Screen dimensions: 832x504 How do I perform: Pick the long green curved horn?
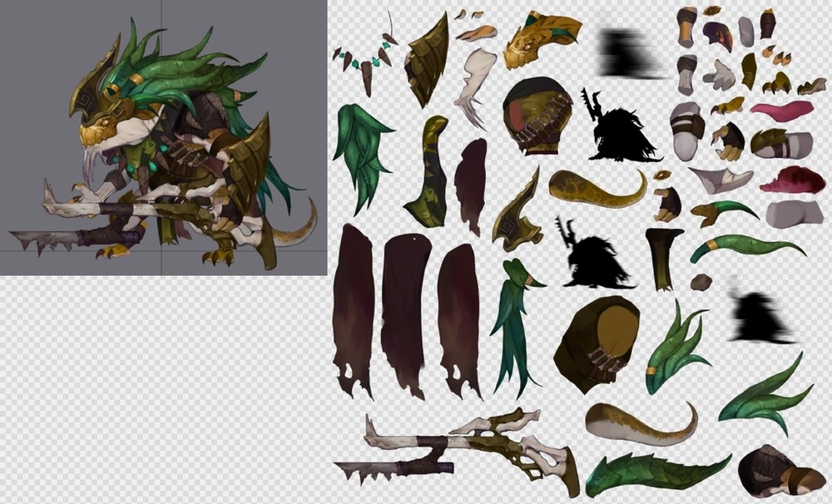click(x=745, y=246)
